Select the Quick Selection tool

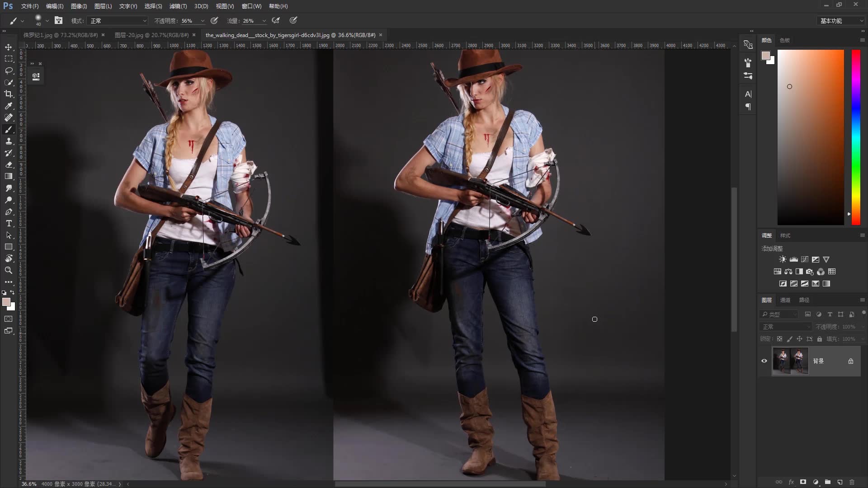click(x=9, y=82)
